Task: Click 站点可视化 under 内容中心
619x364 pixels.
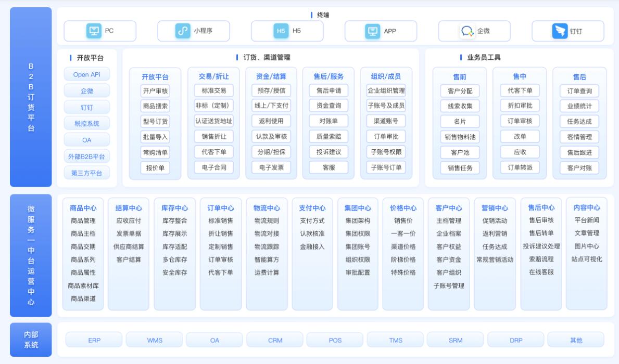Action: (x=587, y=259)
